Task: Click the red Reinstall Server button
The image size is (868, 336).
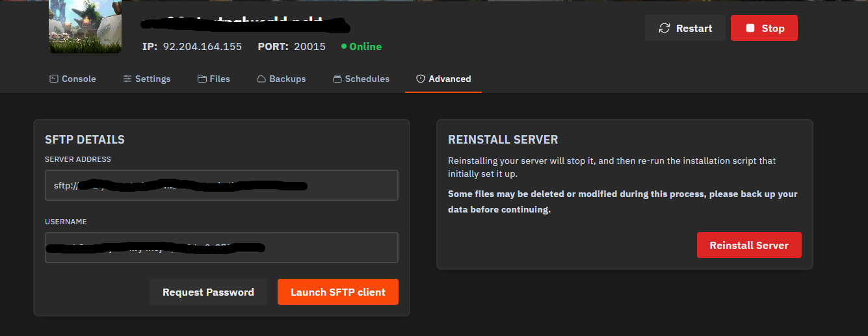Action: click(x=749, y=245)
